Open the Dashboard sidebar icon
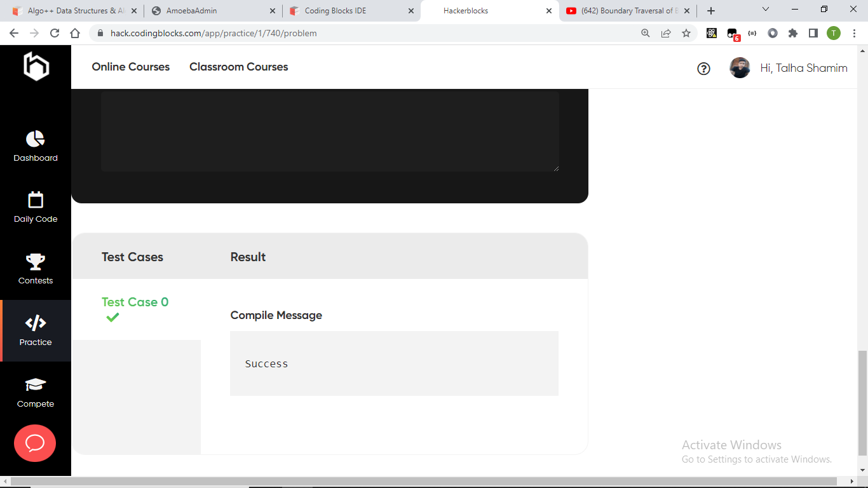The width and height of the screenshot is (868, 488). pyautogui.click(x=36, y=139)
